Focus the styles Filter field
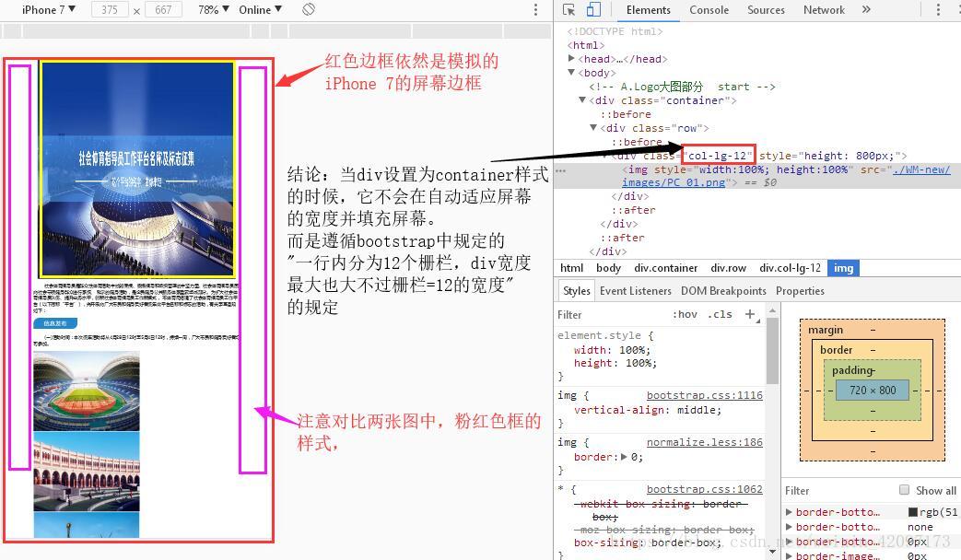Screen dimensions: 961x560 click(x=610, y=314)
